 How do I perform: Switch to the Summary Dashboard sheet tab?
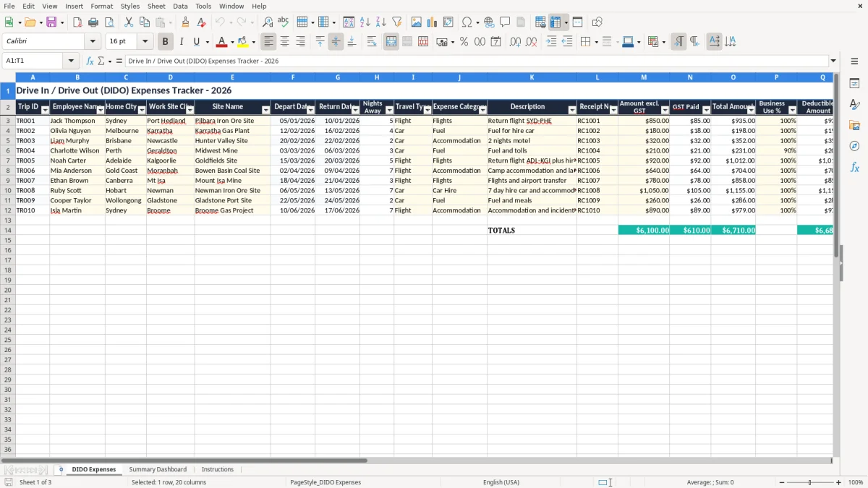tap(158, 470)
